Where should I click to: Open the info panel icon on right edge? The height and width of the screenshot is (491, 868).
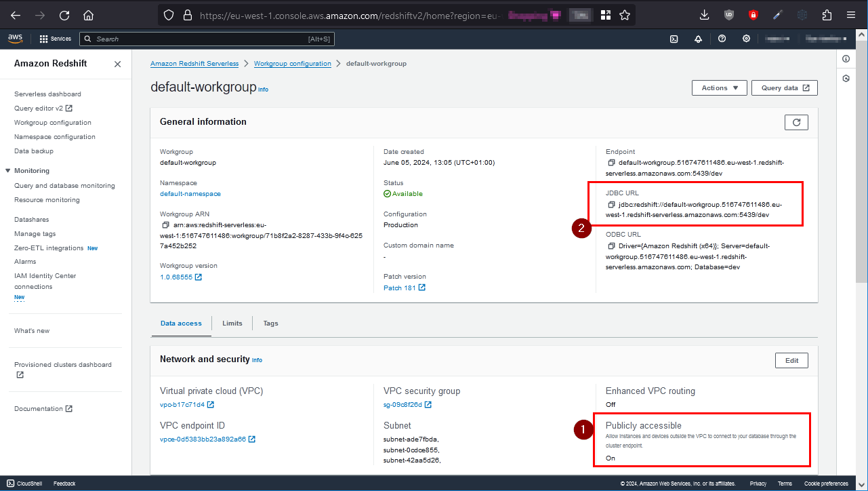tap(846, 59)
